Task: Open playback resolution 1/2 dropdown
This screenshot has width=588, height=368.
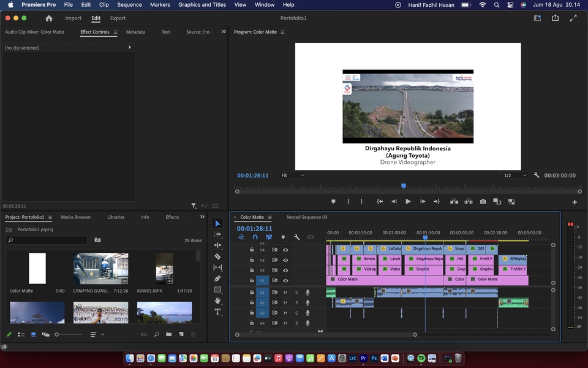Action: tap(515, 175)
